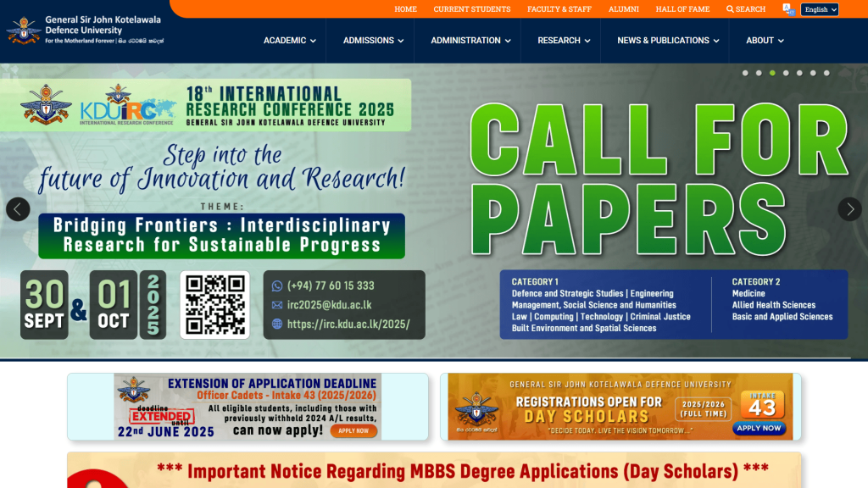The width and height of the screenshot is (868, 488).
Task: Click the search magnifier icon
Action: (x=731, y=9)
